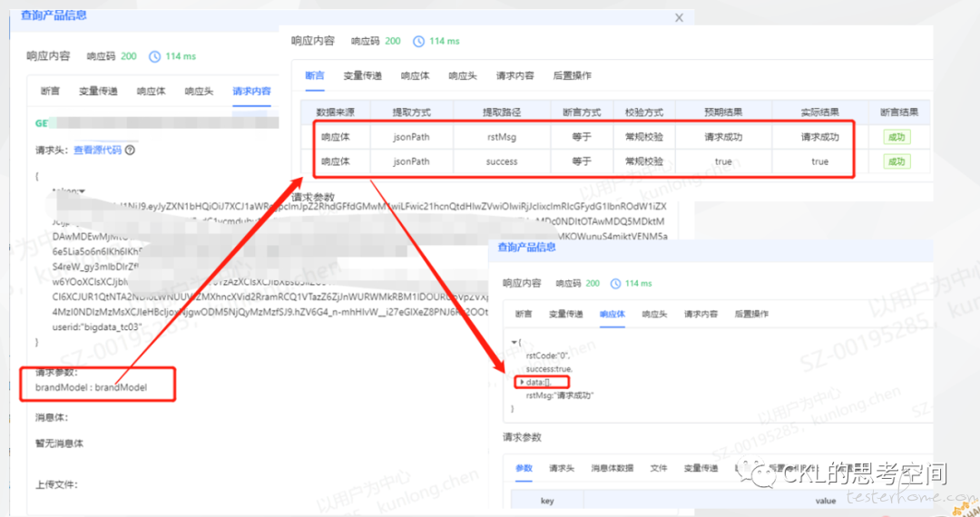Select the 消息体数据 tab under 请求参数
The image size is (980, 517).
[612, 468]
